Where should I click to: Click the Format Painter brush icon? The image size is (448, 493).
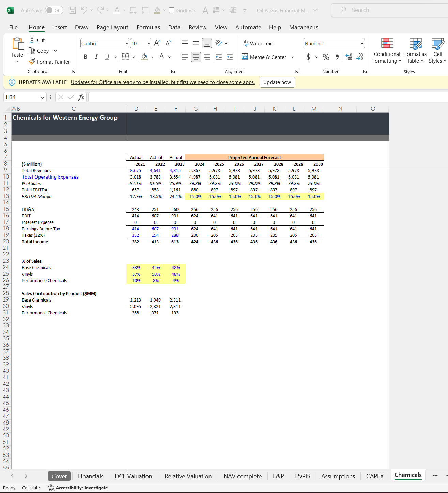coord(32,62)
